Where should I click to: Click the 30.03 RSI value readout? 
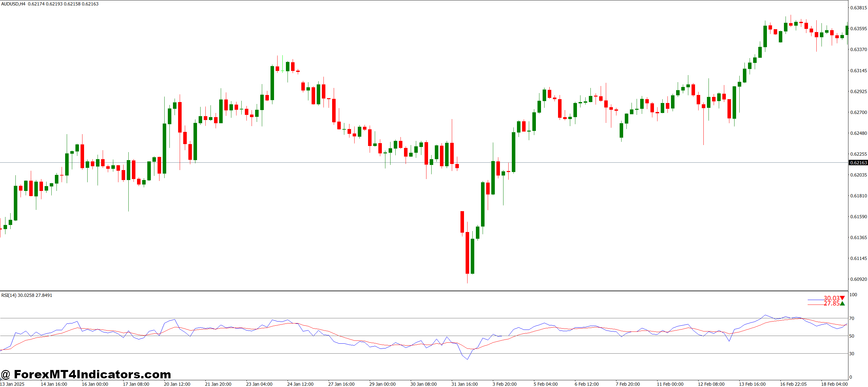tap(831, 298)
